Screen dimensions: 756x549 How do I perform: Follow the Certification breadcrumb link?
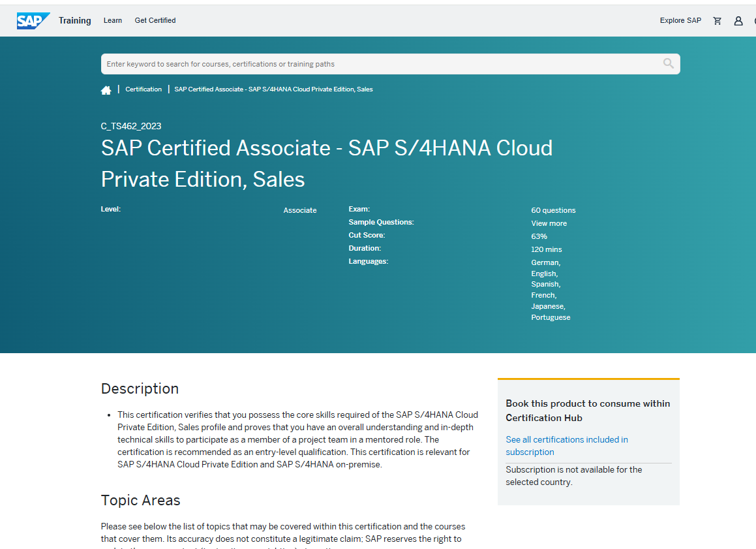click(x=144, y=89)
